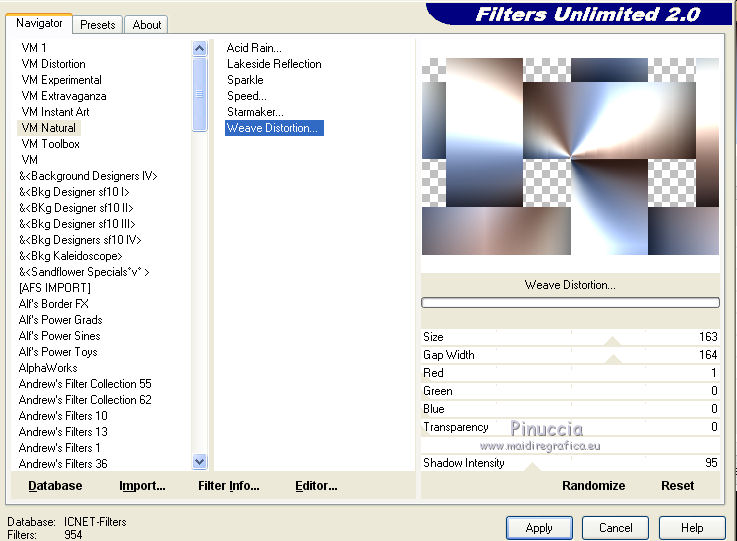Select the VM Natural category
Image resolution: width=737 pixels, height=541 pixels.
pyautogui.click(x=49, y=128)
